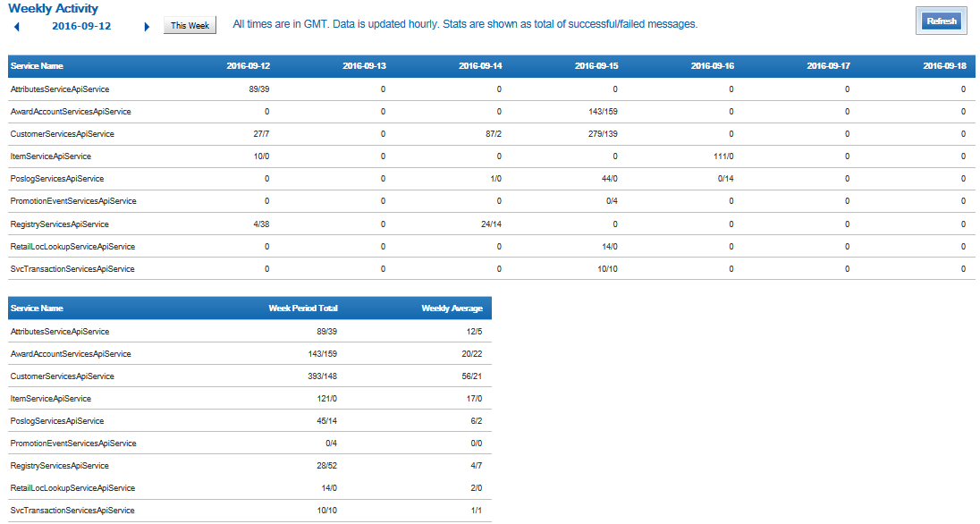Click the 6/2 weekly average
Image resolution: width=980 pixels, height=524 pixels.
[477, 421]
